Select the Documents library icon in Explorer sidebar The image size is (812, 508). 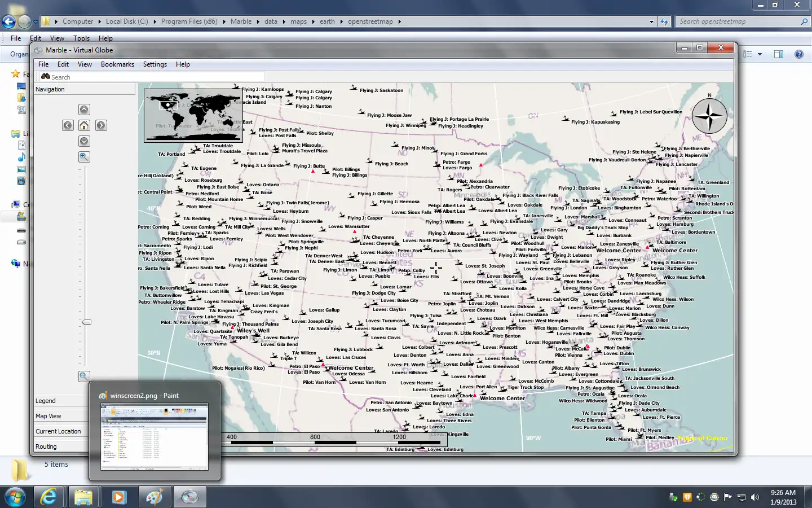[x=21, y=145]
